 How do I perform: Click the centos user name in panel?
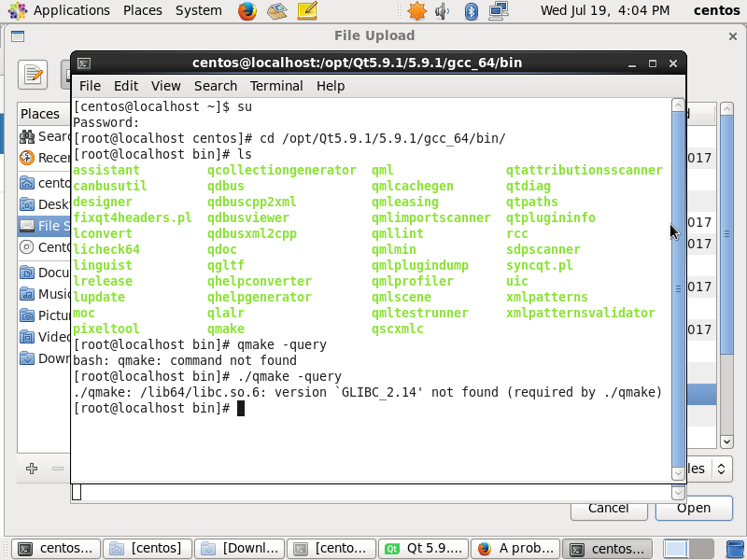tap(716, 10)
